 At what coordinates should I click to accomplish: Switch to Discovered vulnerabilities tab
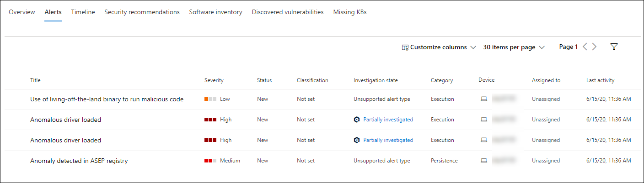[x=288, y=12]
